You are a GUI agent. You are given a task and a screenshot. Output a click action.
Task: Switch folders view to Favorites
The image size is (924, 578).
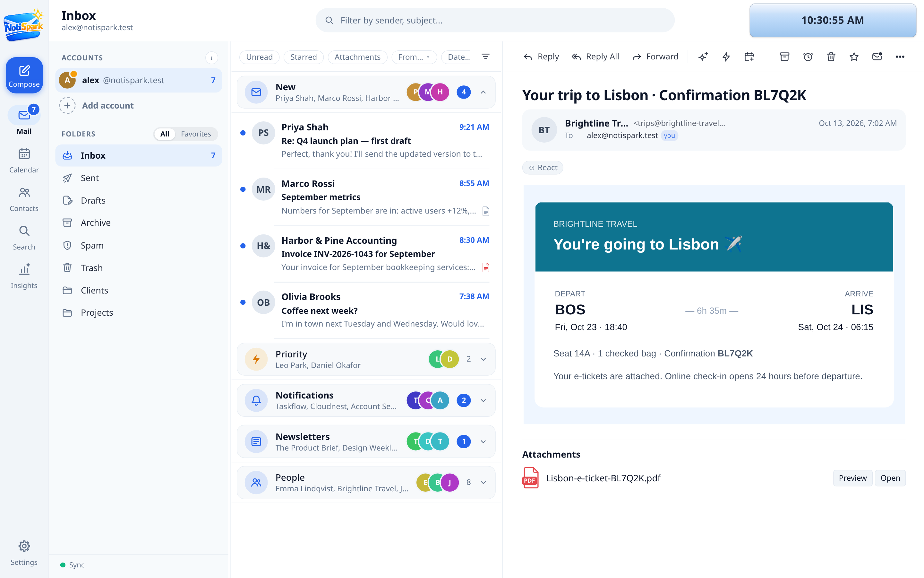tap(196, 134)
